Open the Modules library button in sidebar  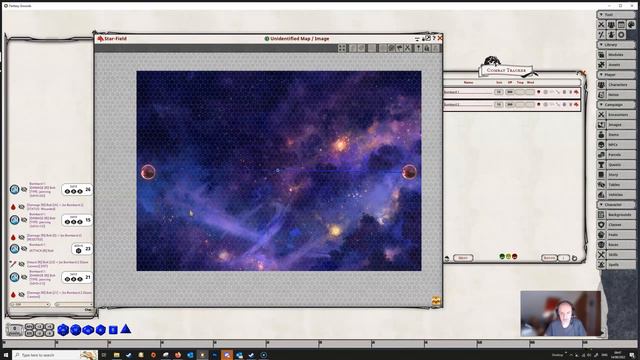point(616,54)
